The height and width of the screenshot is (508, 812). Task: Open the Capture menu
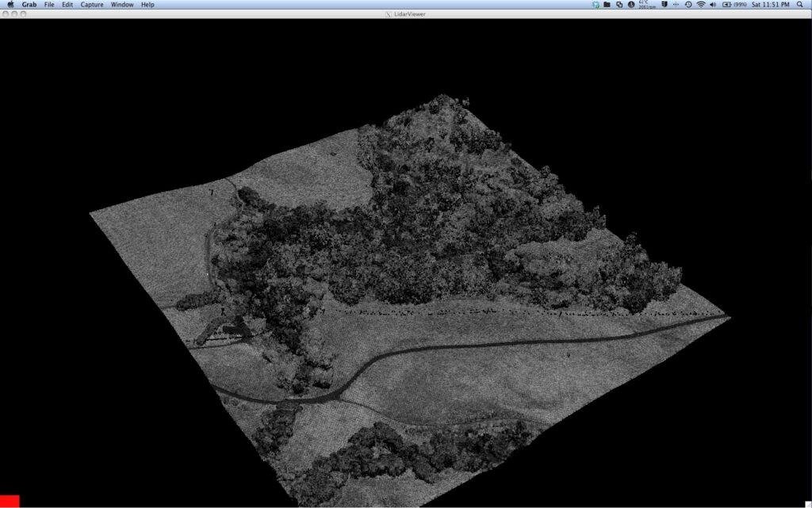pos(93,4)
